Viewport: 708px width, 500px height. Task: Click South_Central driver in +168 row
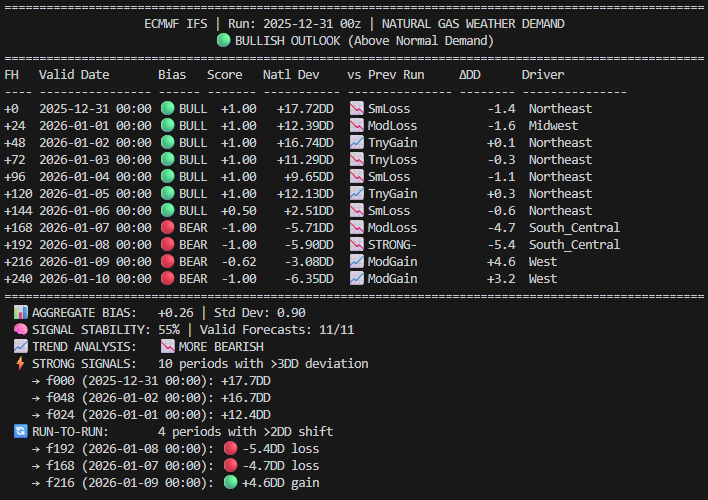coord(574,227)
